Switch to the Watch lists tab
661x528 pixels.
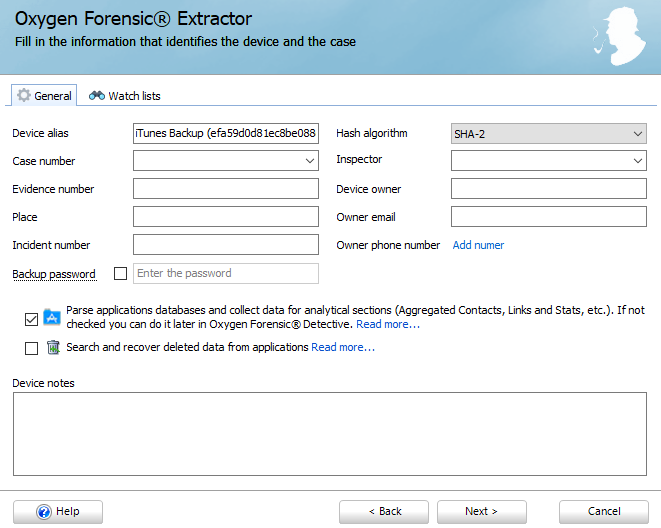(x=124, y=96)
